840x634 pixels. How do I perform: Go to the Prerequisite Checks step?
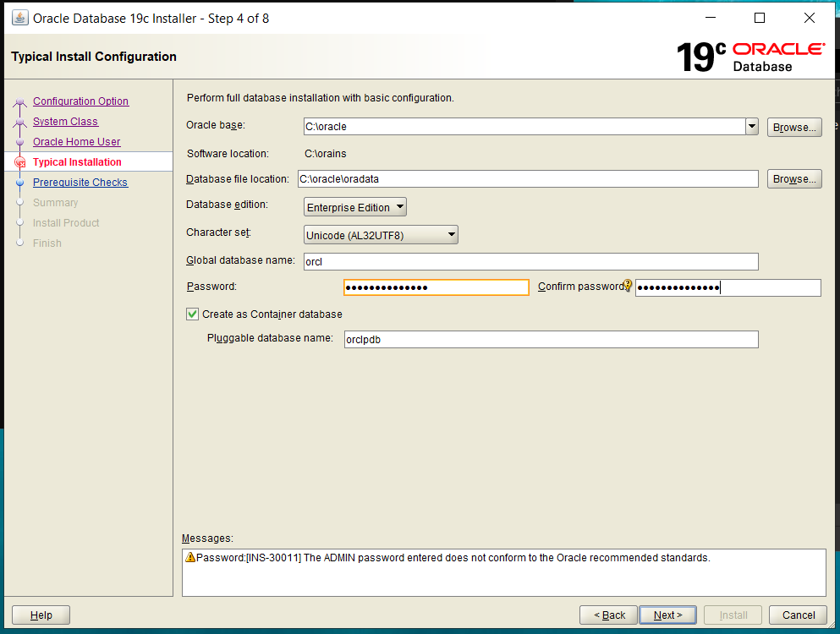pyautogui.click(x=80, y=183)
